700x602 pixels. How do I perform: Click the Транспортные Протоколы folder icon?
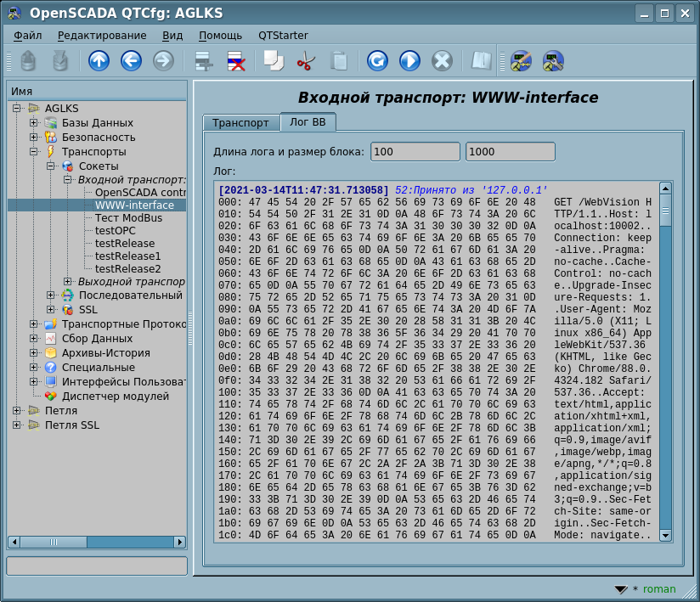pyautogui.click(x=51, y=324)
